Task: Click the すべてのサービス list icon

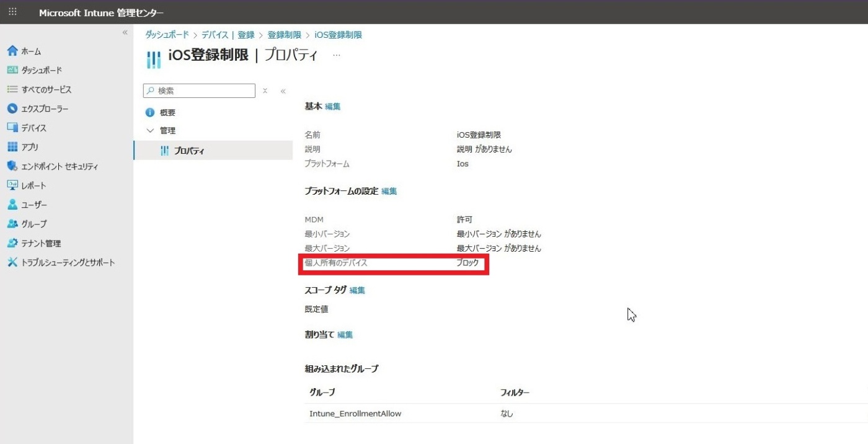Action: coord(12,89)
